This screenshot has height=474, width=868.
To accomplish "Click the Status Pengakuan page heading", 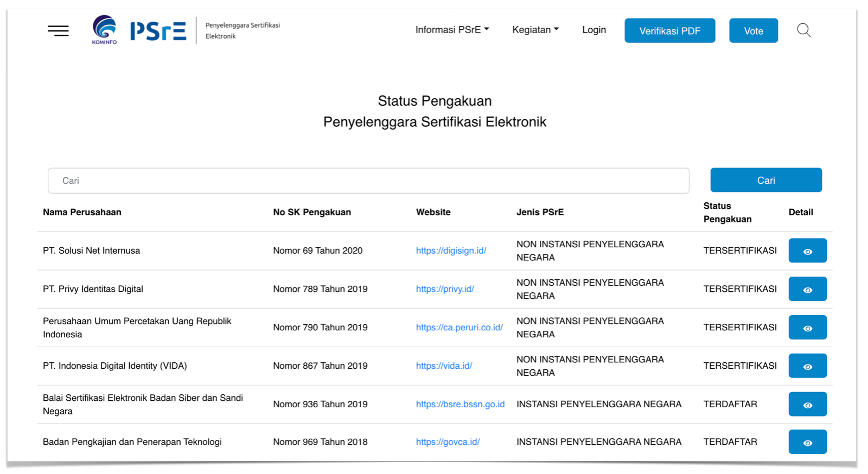I will [435, 101].
